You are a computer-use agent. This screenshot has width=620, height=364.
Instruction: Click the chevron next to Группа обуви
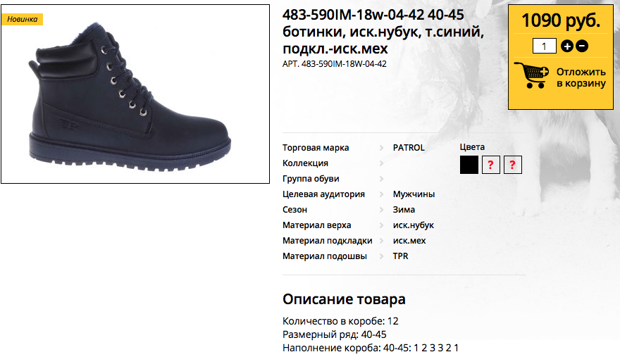(x=382, y=179)
